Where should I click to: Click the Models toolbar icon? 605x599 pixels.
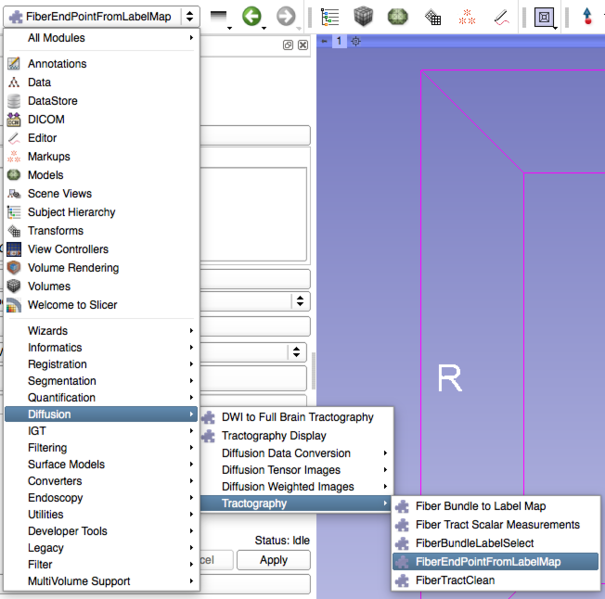coord(398,17)
